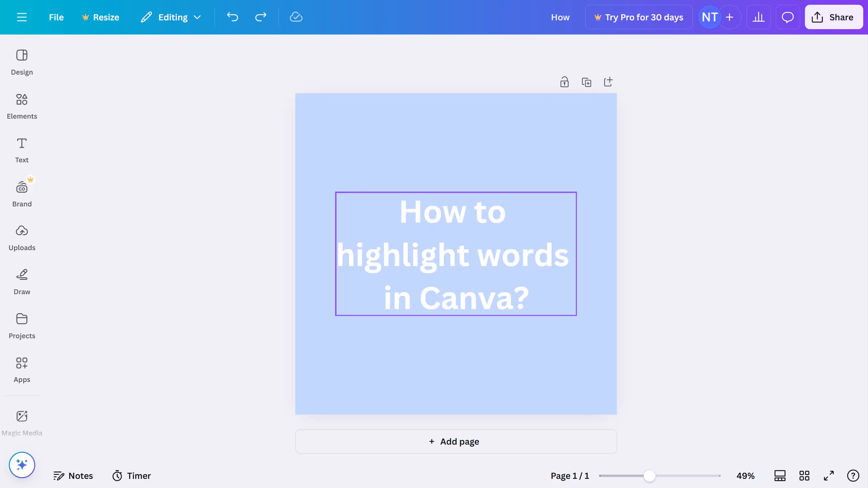Viewport: 868px width, 488px height.
Task: Open the Canva Assistant sparkle button
Action: click(x=22, y=465)
